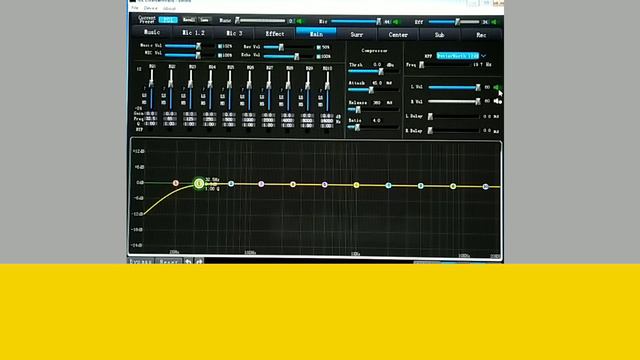
Task: Switch to the Center tab
Action: tap(398, 35)
